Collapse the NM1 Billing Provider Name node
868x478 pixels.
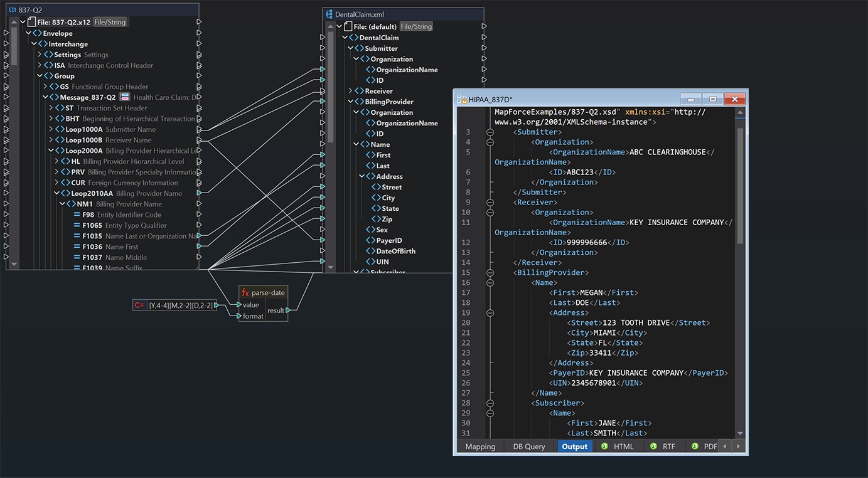(62, 204)
